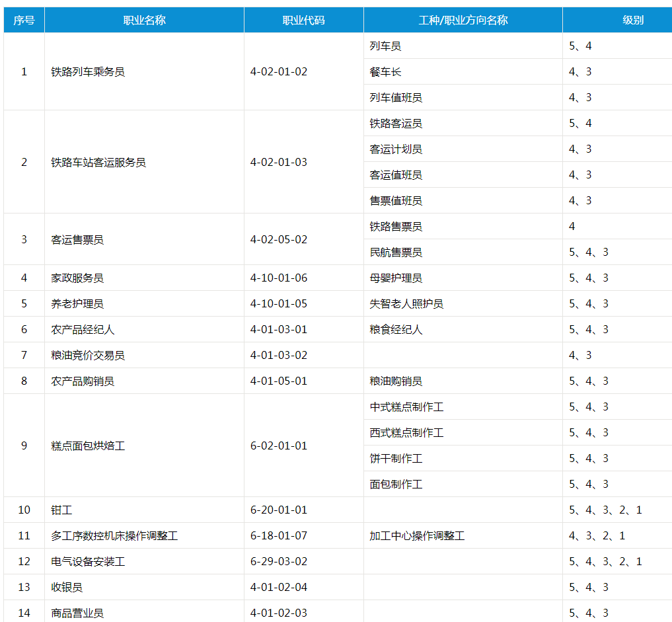
Task: Click the 列车员 entry
Action: (385, 46)
